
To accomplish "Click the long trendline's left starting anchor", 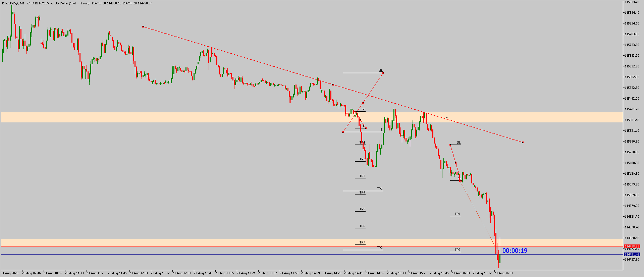I will pyautogui.click(x=143, y=26).
